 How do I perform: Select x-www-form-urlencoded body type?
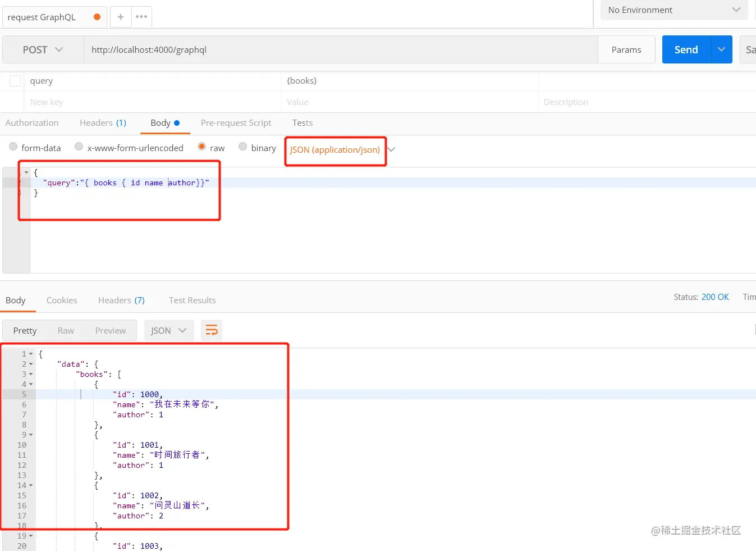[x=129, y=148]
